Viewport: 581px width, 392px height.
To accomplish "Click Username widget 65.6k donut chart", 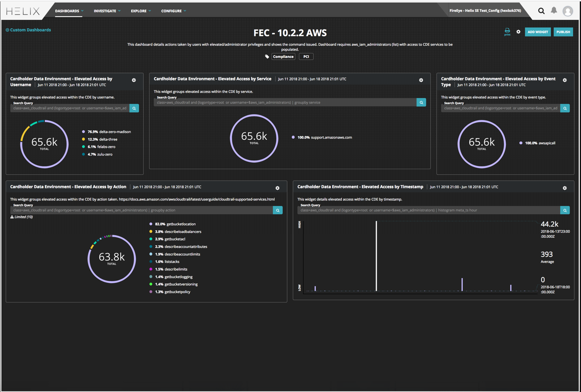I will pos(44,144).
